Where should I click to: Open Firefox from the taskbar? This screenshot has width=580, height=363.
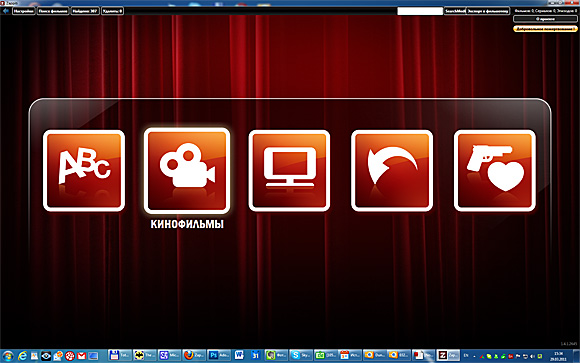tap(194, 355)
